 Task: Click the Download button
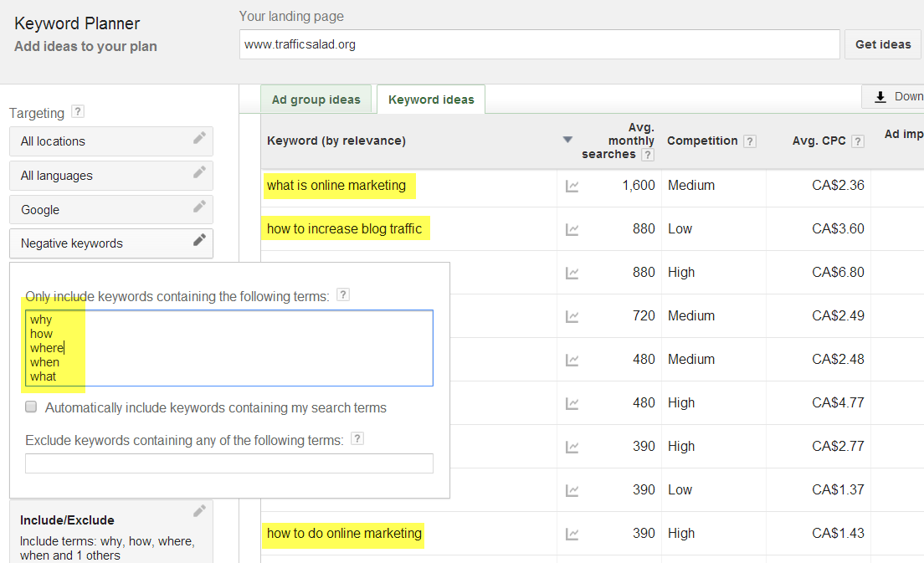[896, 97]
